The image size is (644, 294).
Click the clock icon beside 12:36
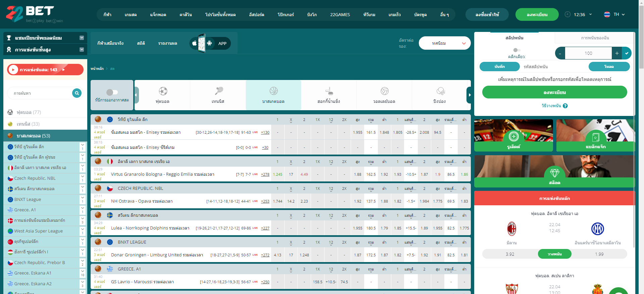567,14
